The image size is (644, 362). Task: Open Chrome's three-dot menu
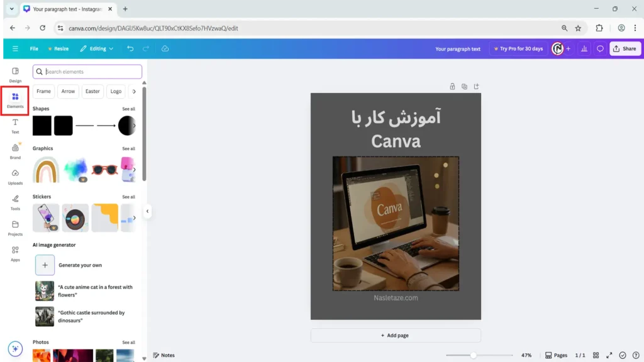pyautogui.click(x=635, y=28)
